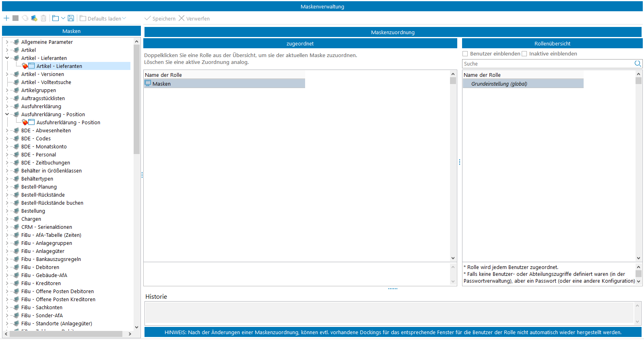Click the blue floppy disk save icon
The height and width of the screenshot is (343, 644).
(71, 18)
